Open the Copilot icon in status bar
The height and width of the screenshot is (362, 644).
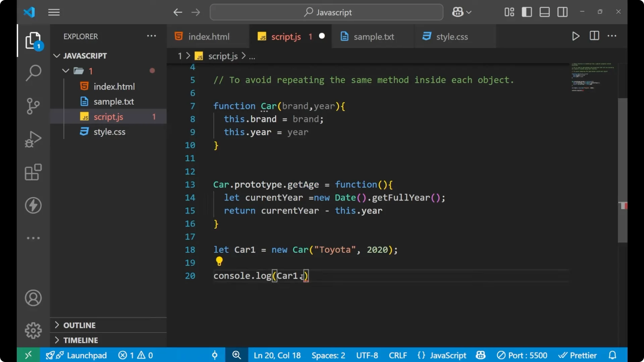[x=480, y=355]
